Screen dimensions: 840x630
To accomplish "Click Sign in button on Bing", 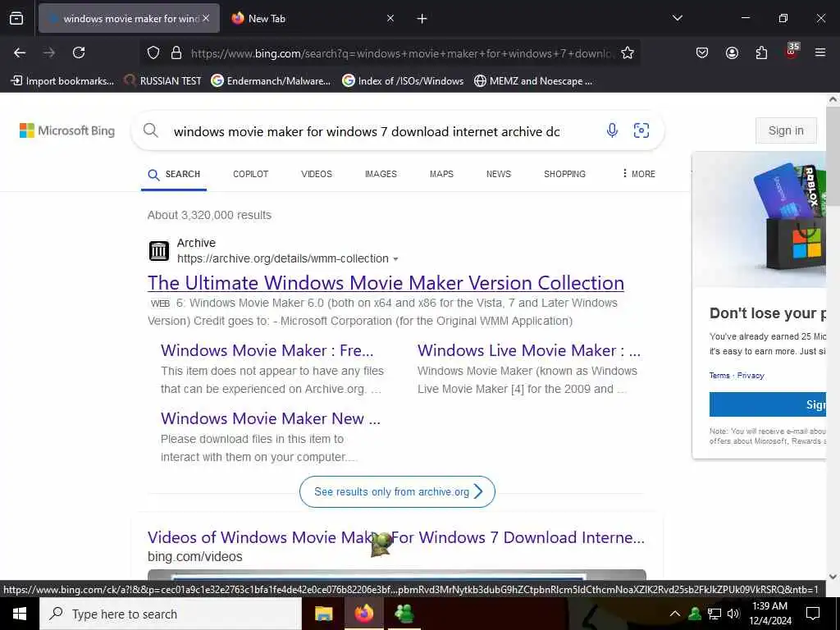I will click(x=786, y=130).
